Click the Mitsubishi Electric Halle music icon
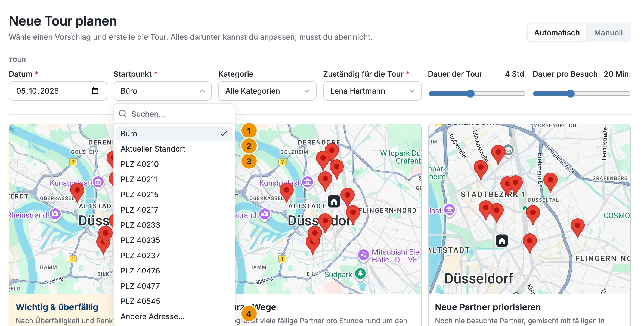Image resolution: width=644 pixels, height=326 pixels. 364,255
